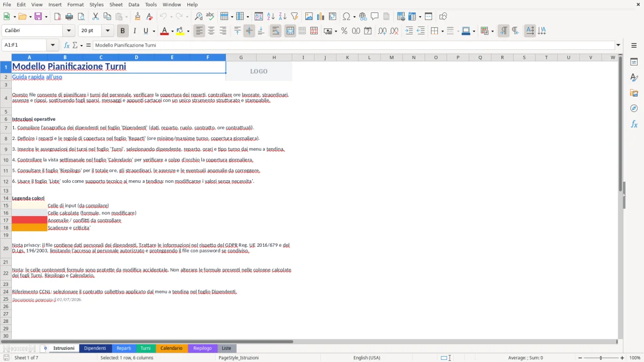
Task: Open Find & Replace tool
Action: click(199, 17)
